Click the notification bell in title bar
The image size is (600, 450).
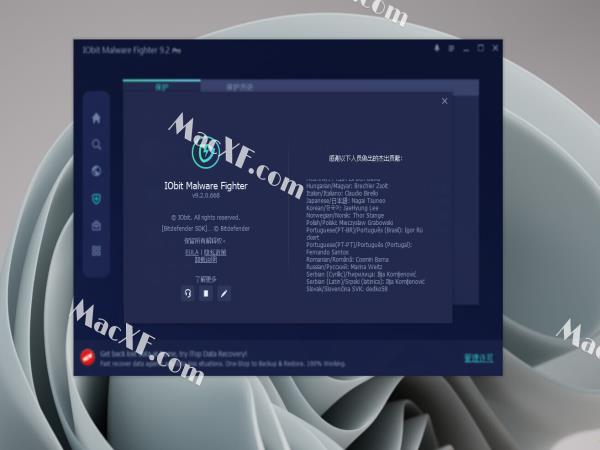pos(437,48)
